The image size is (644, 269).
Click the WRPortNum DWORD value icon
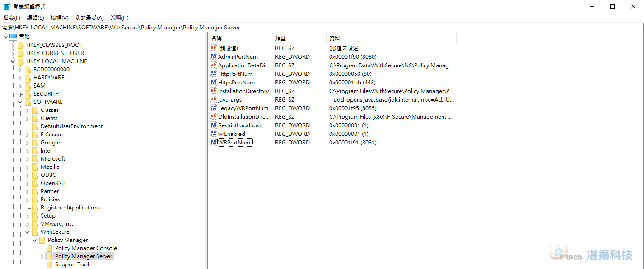[x=214, y=143]
